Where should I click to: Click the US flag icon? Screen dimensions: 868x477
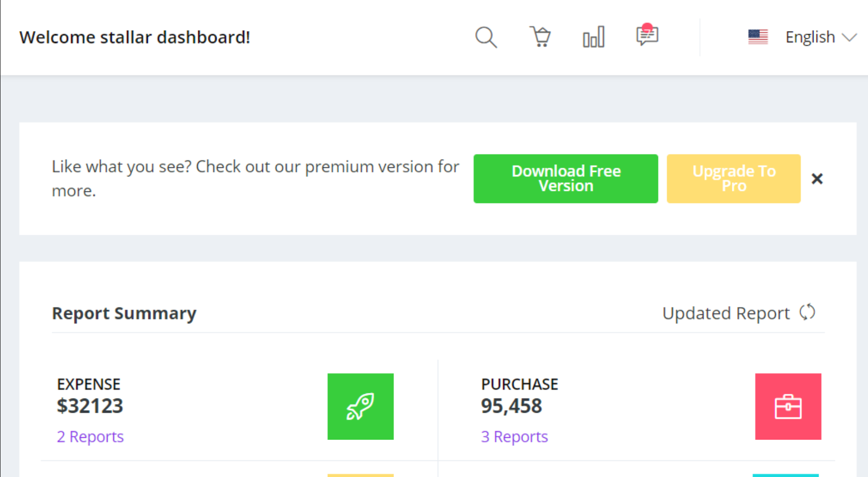pos(758,37)
